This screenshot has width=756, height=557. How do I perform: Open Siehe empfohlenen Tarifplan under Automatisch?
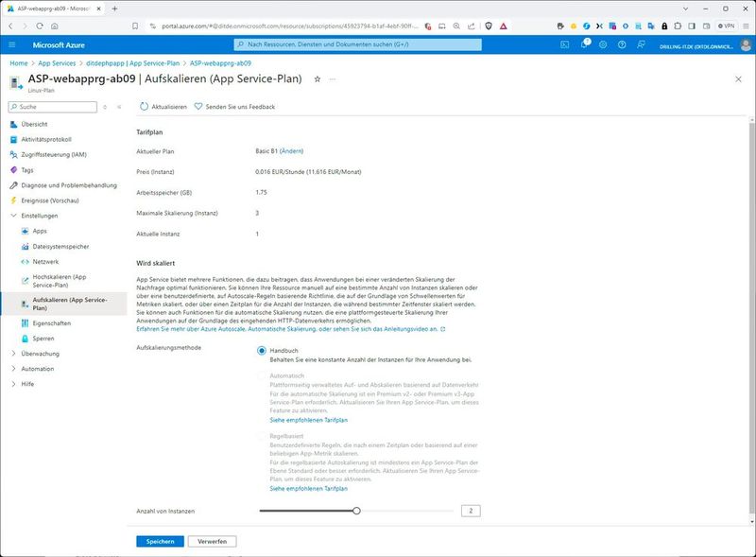pos(309,420)
